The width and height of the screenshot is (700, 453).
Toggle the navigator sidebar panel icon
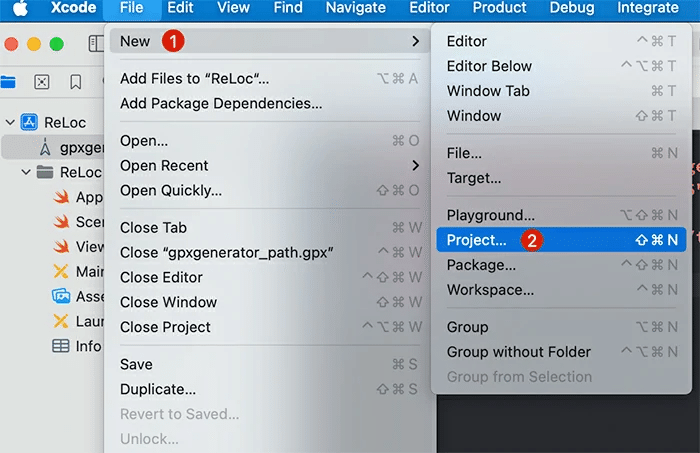95,44
